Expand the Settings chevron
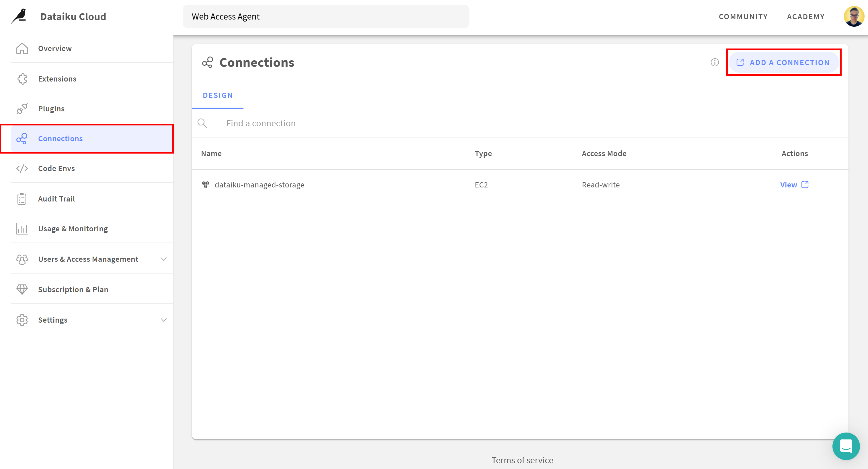This screenshot has height=469, width=868. pyautogui.click(x=164, y=320)
